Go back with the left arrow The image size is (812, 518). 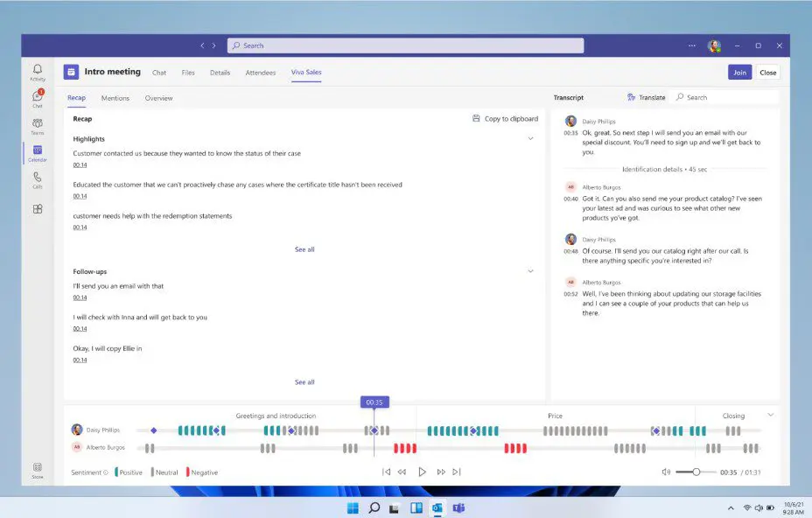click(x=202, y=45)
